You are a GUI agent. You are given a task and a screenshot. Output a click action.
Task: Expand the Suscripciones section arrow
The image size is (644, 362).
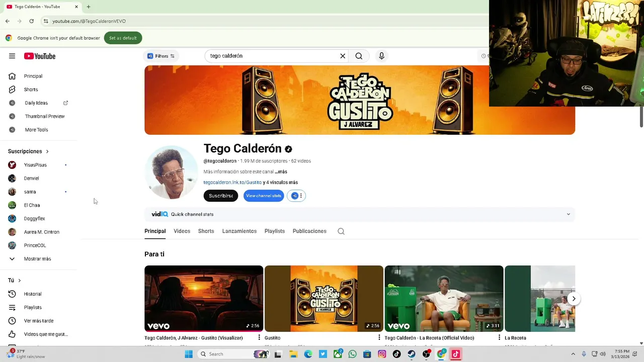(47, 151)
